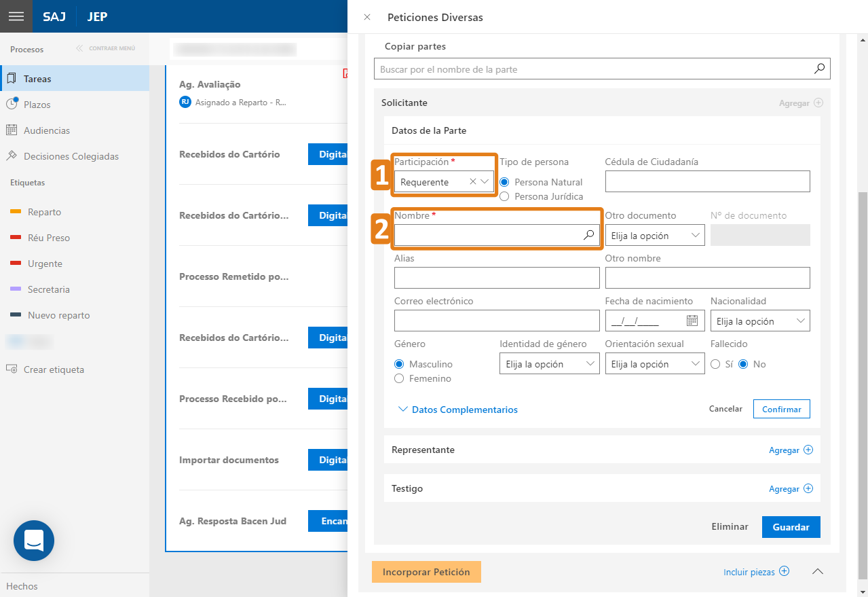Choose Masculino gender option
The width and height of the screenshot is (868, 597).
point(399,364)
